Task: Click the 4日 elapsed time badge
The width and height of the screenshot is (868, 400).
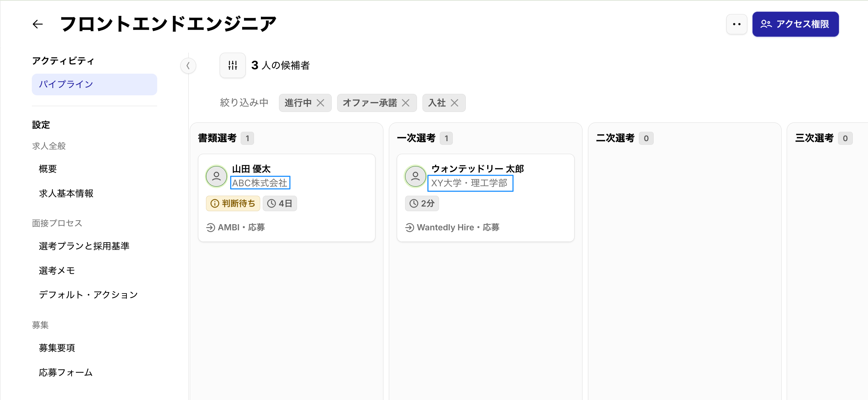Action: (x=280, y=204)
